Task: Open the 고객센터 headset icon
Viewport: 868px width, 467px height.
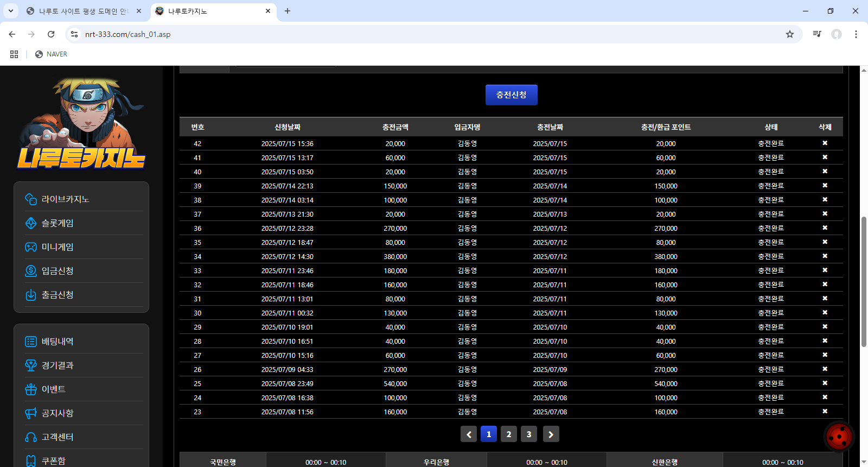Action: (x=31, y=437)
